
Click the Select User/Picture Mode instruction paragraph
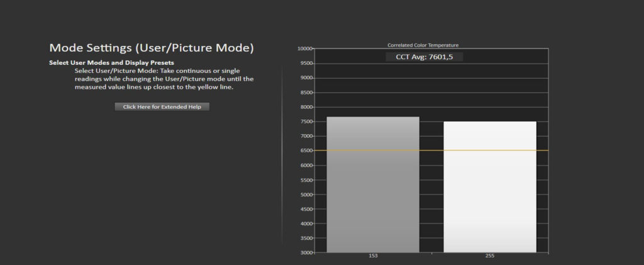point(164,79)
